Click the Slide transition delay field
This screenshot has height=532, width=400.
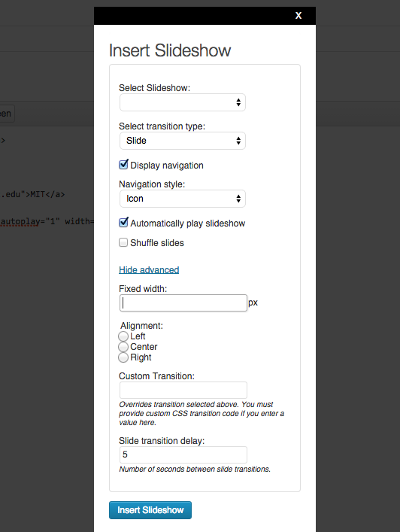183,454
